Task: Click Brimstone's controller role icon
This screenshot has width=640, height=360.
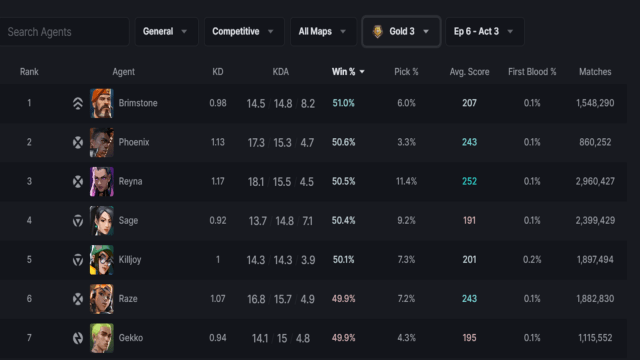Action: click(78, 103)
